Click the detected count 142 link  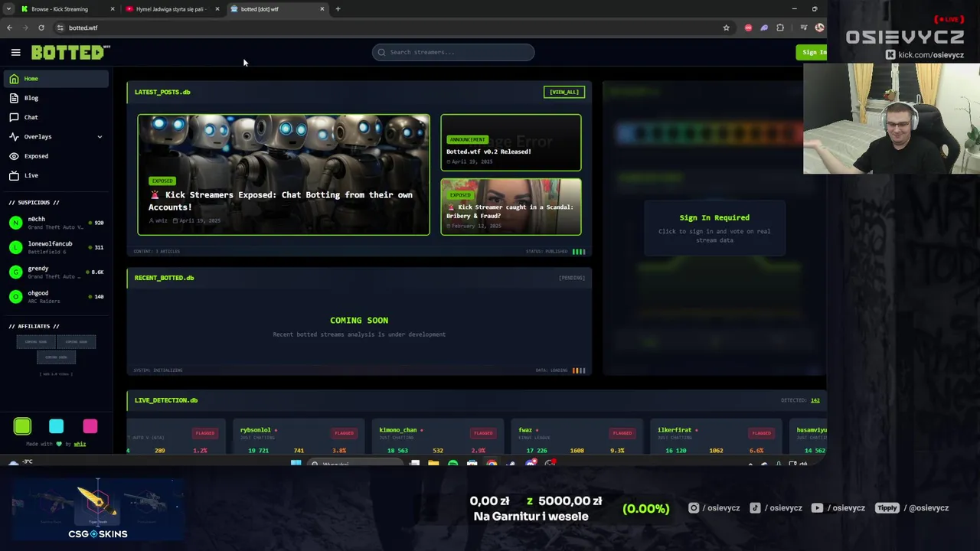(x=815, y=400)
